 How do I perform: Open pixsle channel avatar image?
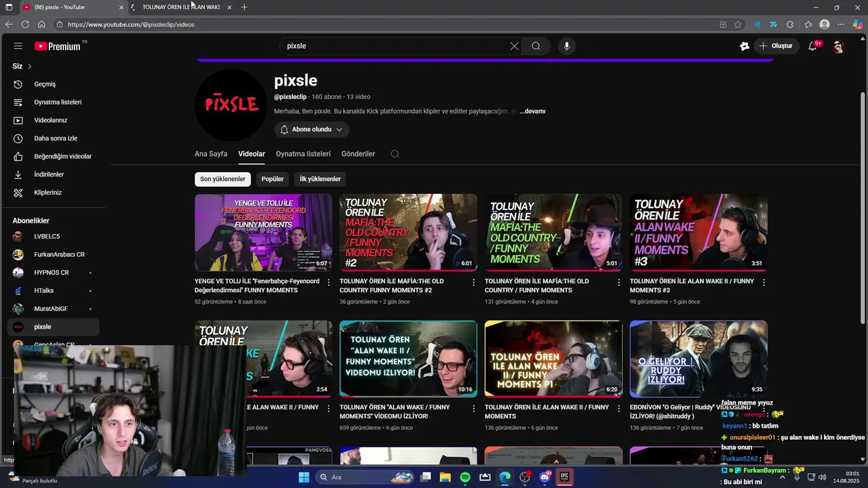pyautogui.click(x=231, y=104)
